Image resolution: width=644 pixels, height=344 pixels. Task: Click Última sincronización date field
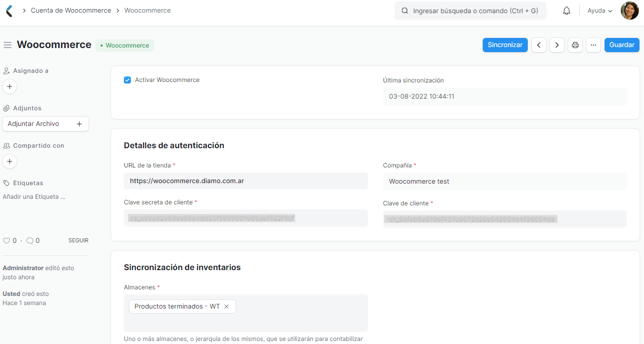click(x=504, y=96)
